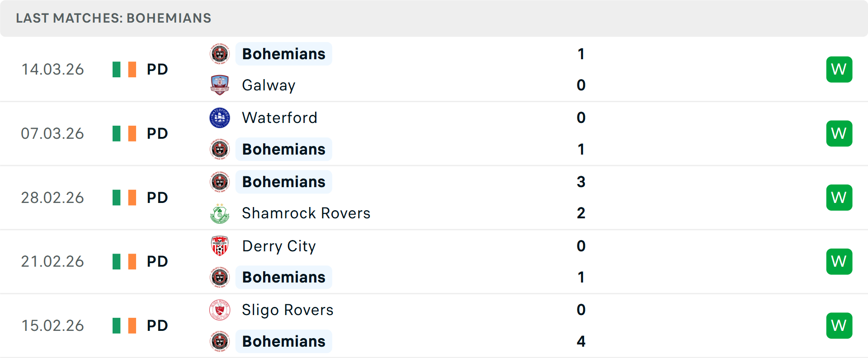868x358 pixels.
Task: Click win badge for Shamrock Rovers match
Action: pos(839,198)
